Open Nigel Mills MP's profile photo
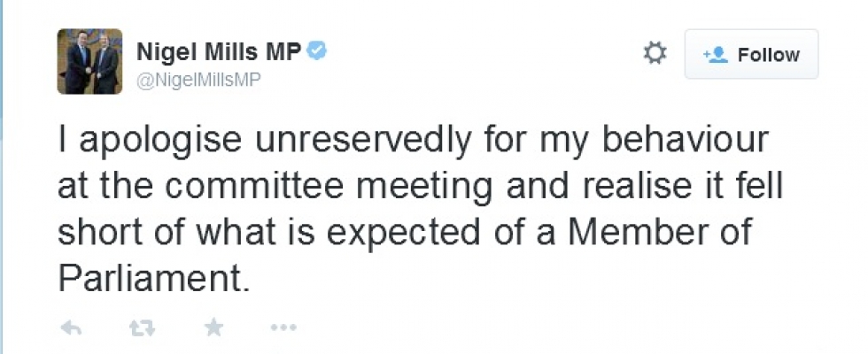The height and width of the screenshot is (354, 868). point(89,61)
